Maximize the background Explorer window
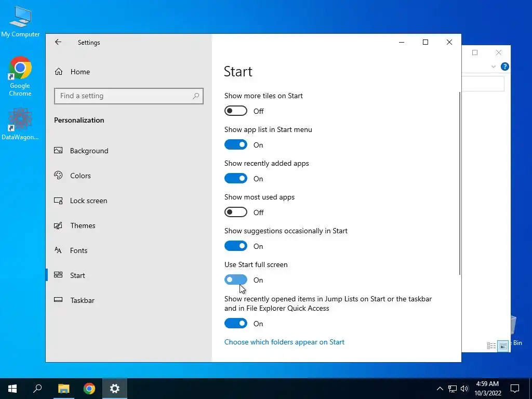The height and width of the screenshot is (399, 532). tap(475, 52)
